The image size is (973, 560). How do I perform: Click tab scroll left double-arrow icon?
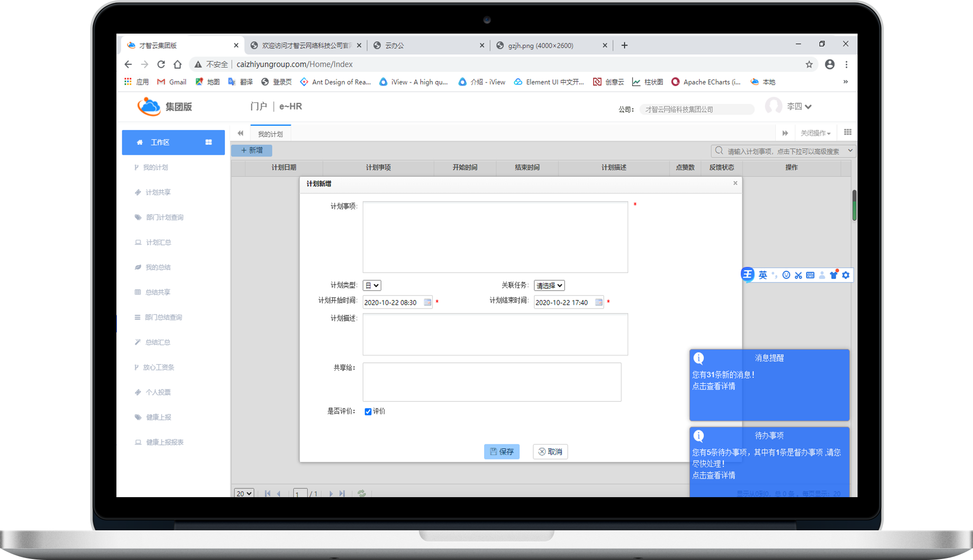tap(240, 133)
